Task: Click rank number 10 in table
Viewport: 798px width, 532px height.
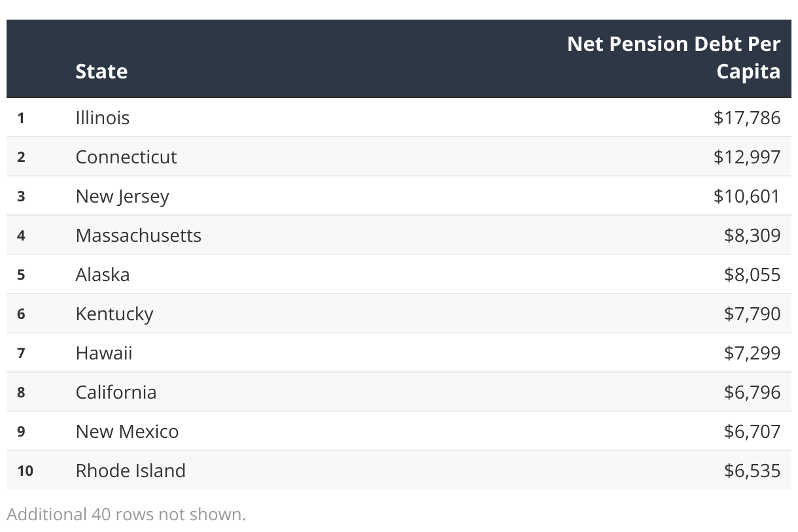Action: [25, 471]
